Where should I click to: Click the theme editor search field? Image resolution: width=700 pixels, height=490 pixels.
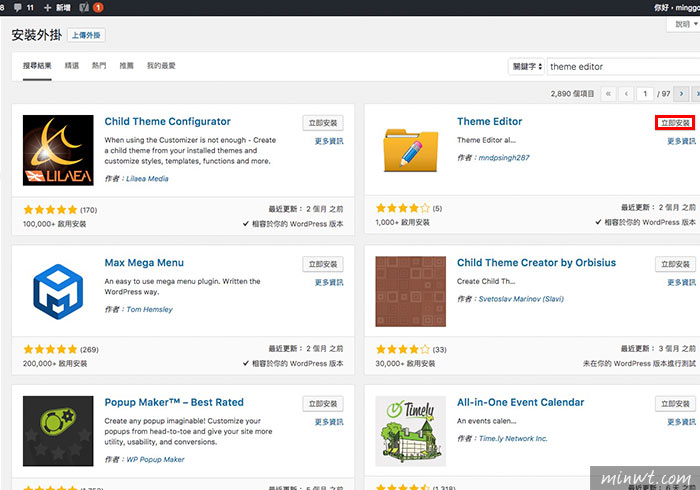623,66
